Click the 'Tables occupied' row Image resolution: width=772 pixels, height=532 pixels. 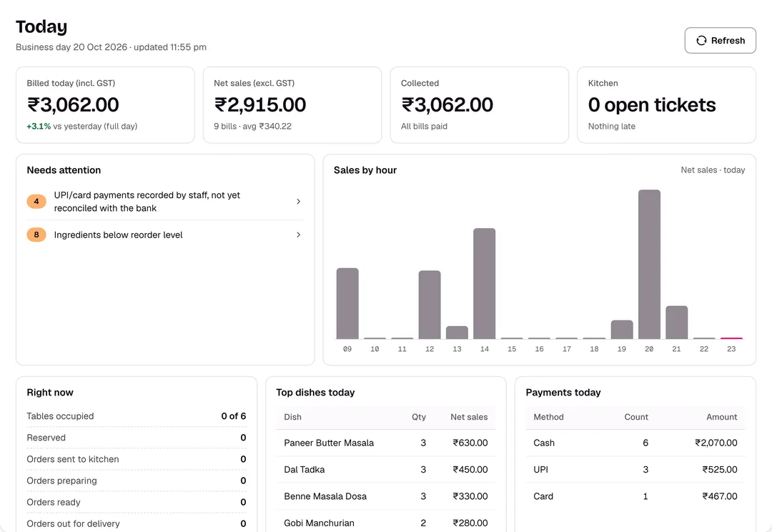[x=137, y=416]
